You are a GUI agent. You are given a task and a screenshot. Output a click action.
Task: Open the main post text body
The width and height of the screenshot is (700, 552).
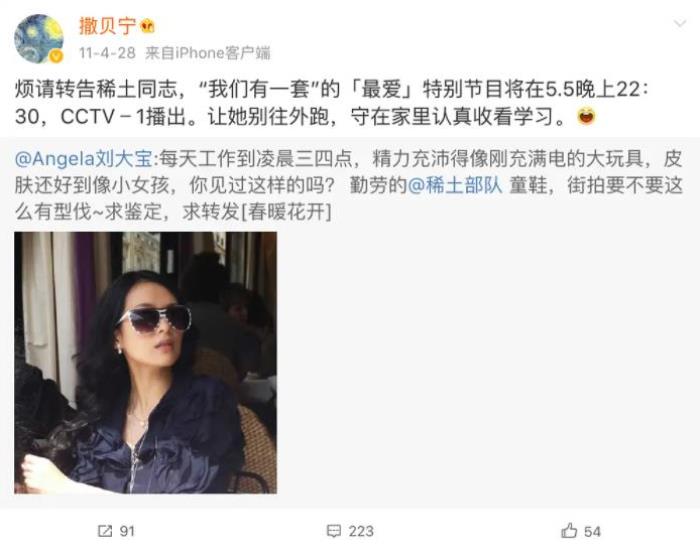pyautogui.click(x=331, y=103)
